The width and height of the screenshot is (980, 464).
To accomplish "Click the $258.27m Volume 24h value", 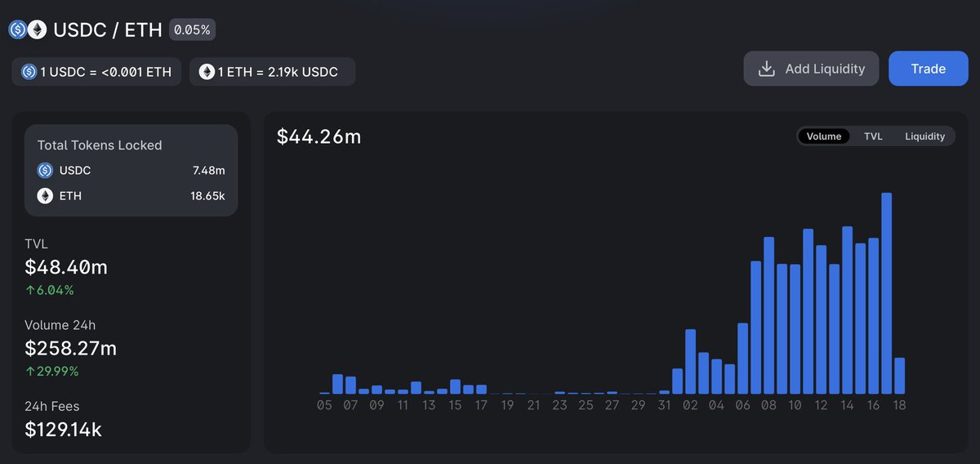I will coord(71,348).
